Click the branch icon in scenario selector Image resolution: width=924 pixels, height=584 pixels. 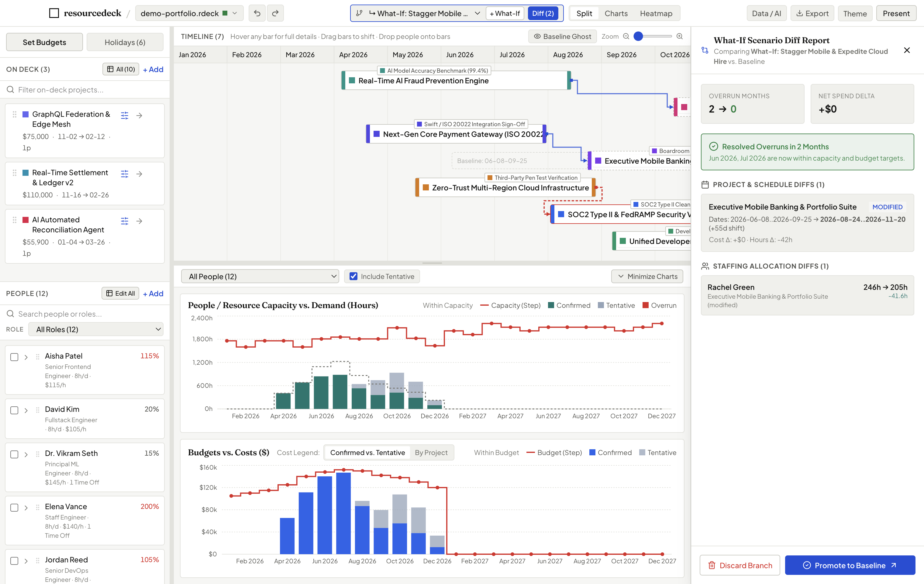[359, 13]
